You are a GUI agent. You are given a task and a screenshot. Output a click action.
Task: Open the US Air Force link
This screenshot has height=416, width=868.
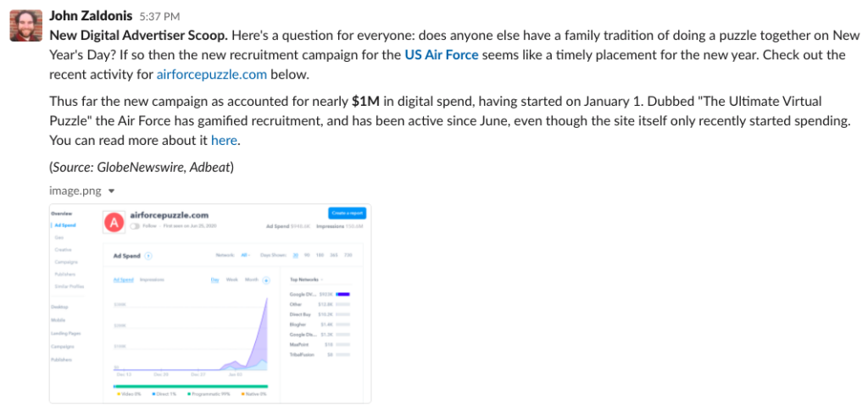point(441,55)
